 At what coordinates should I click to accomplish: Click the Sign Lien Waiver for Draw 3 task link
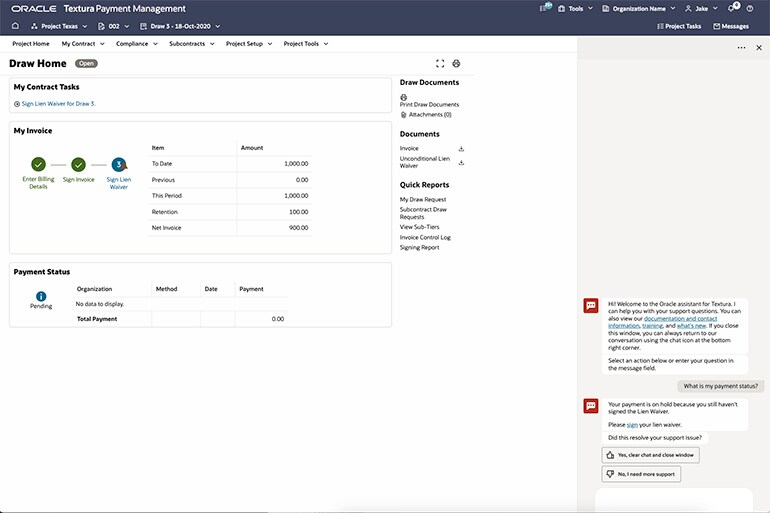(x=58, y=104)
